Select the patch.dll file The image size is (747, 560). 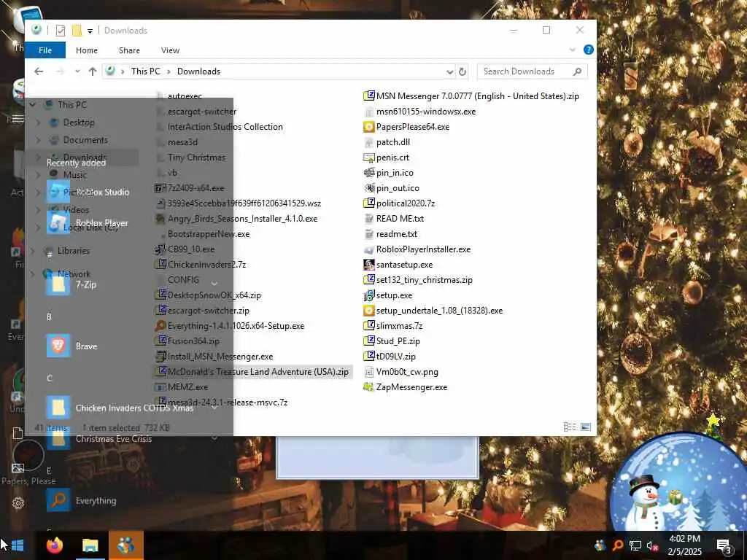click(x=387, y=142)
